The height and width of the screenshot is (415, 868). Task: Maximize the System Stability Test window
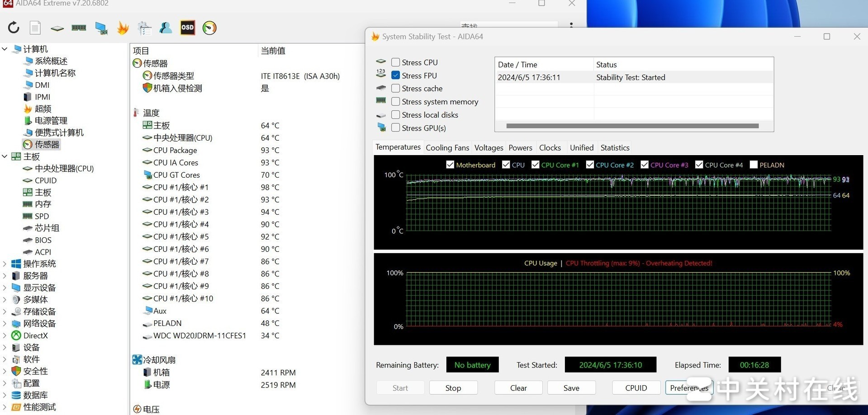click(x=827, y=37)
